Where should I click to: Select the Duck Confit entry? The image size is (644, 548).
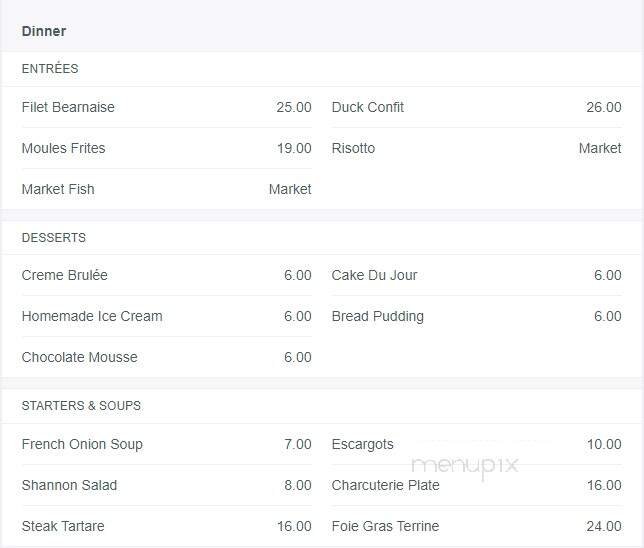tap(368, 107)
